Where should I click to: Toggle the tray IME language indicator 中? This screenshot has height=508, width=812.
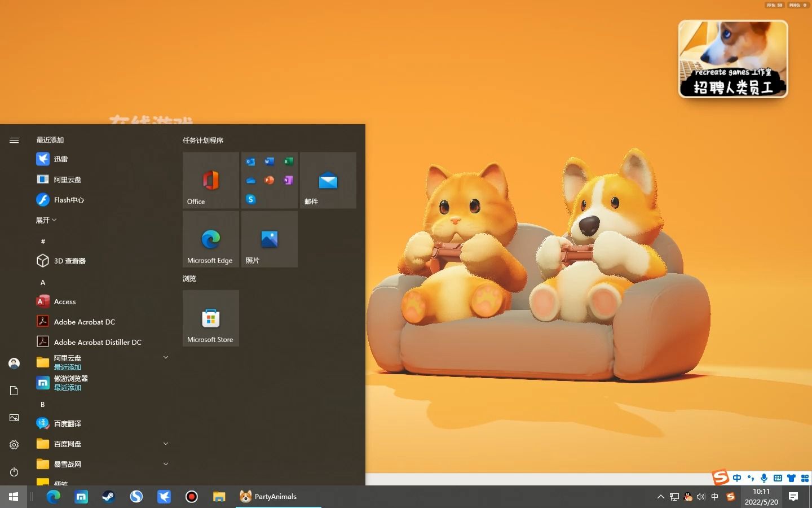coord(715,497)
